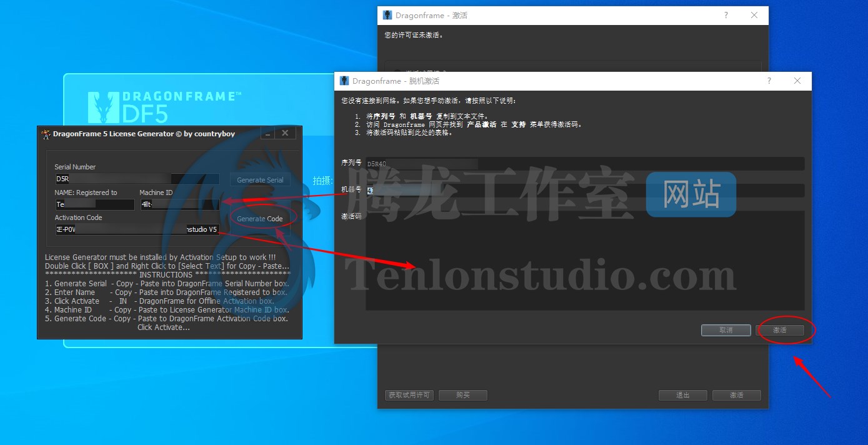The image size is (868, 445).
Task: Click the NAME Registered to field
Action: click(x=94, y=204)
